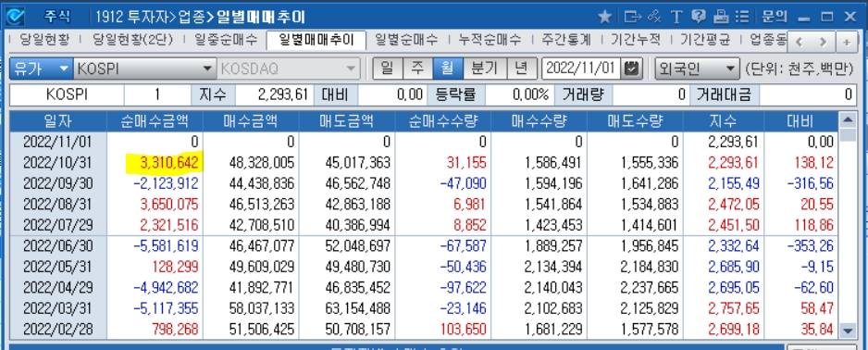This screenshot has width=868, height=350.
Task: Click the 매수금액 column header
Action: [x=251, y=121]
